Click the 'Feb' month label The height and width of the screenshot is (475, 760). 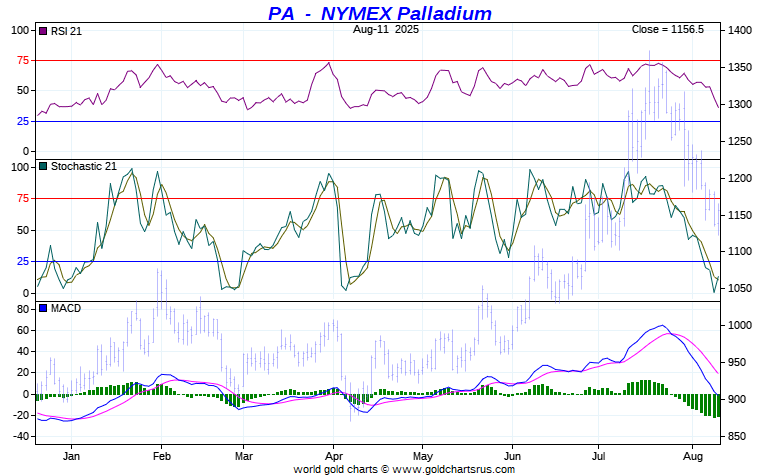(161, 456)
